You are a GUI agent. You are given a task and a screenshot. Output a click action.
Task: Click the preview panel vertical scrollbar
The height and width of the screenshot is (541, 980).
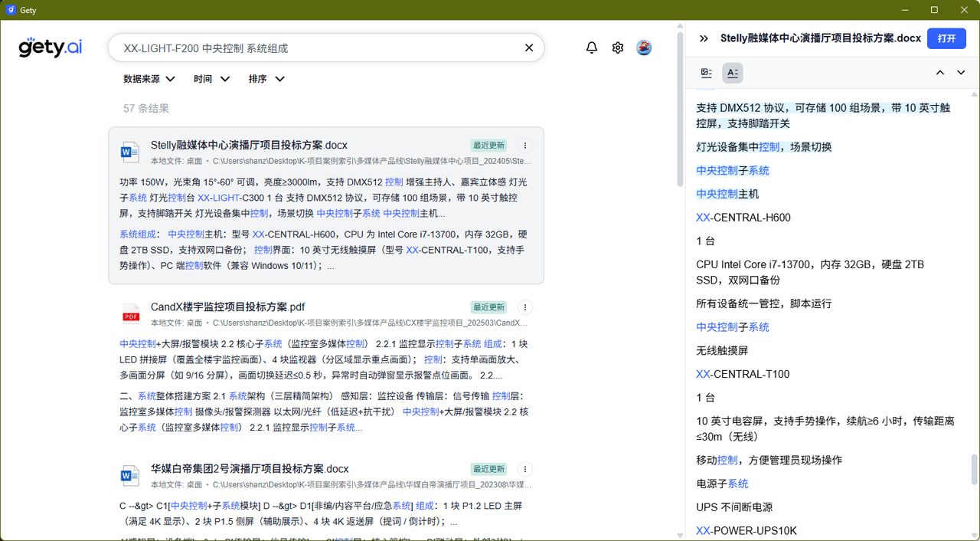(974, 469)
